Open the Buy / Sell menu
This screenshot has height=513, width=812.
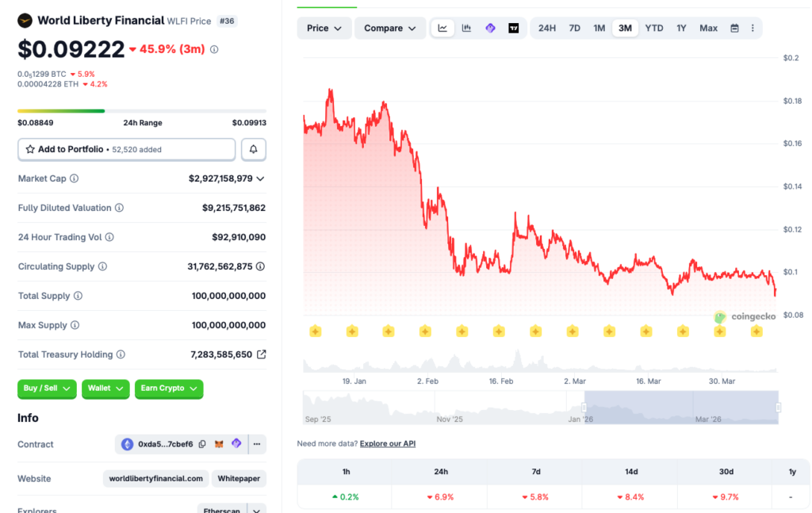pyautogui.click(x=47, y=389)
